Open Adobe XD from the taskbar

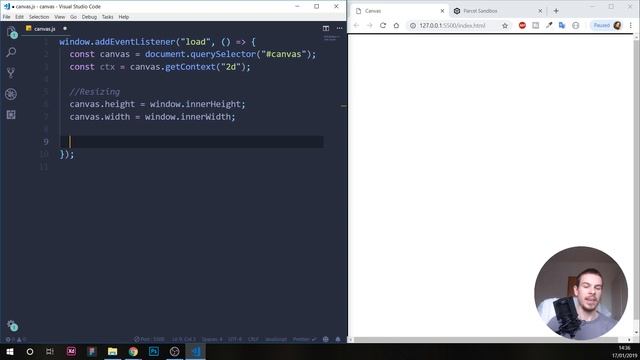(71, 351)
